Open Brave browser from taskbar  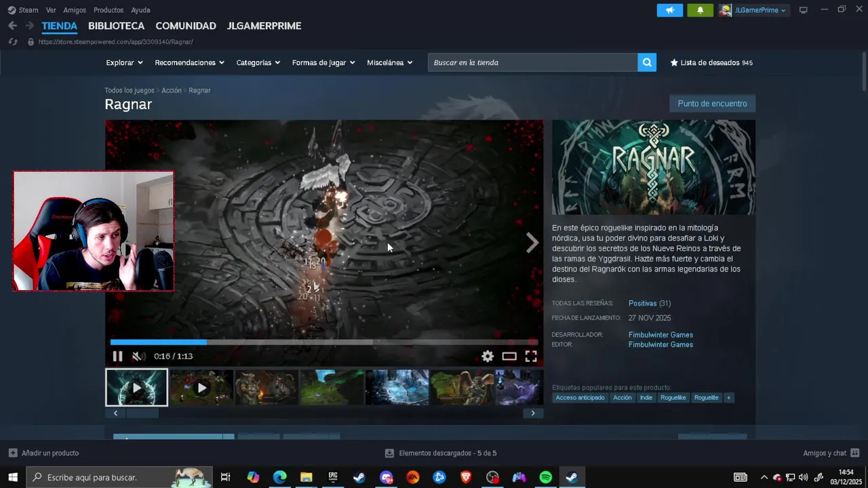click(x=466, y=477)
